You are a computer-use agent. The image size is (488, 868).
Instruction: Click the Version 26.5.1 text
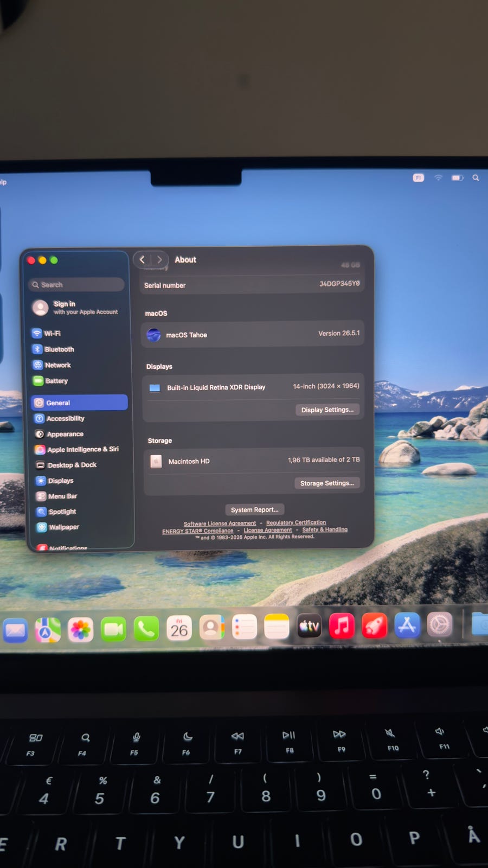(339, 333)
